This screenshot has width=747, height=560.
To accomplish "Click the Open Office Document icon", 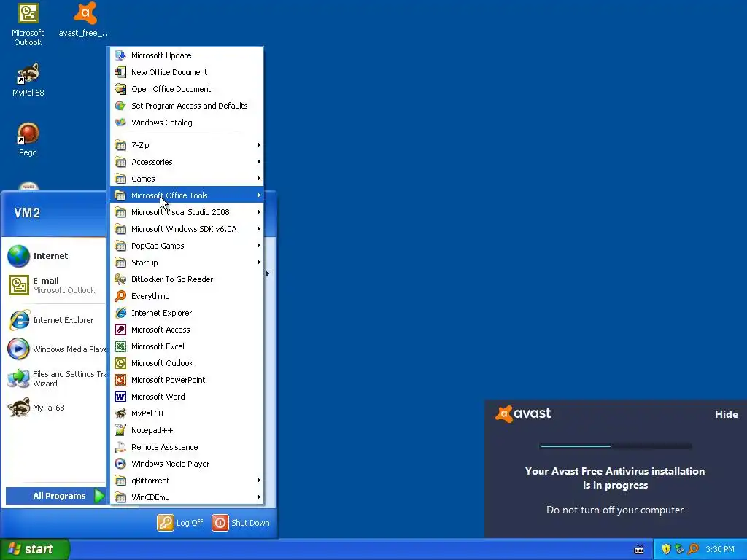I will point(120,89).
